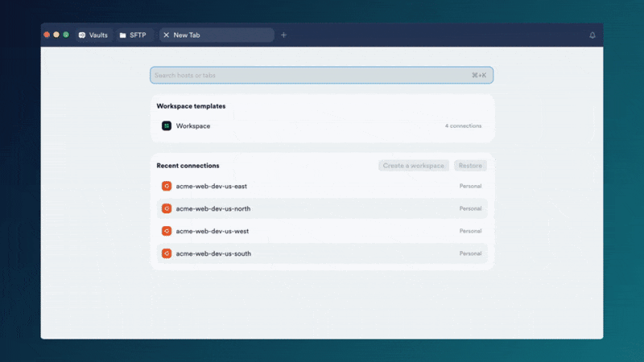This screenshot has width=644, height=362.
Task: Click the green macOS fullscreen window button
Action: coord(66,35)
